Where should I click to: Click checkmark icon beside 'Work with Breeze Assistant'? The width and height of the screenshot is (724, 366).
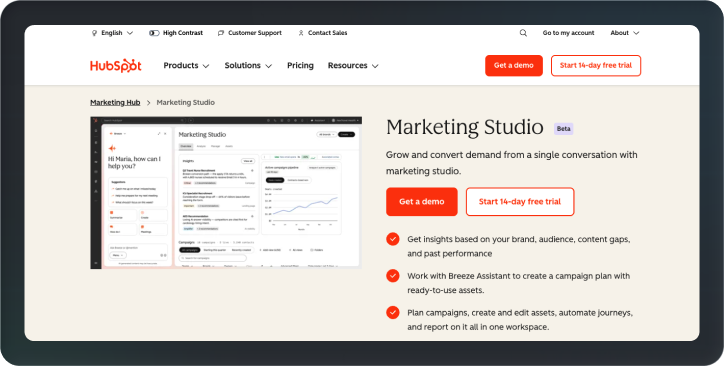click(392, 276)
